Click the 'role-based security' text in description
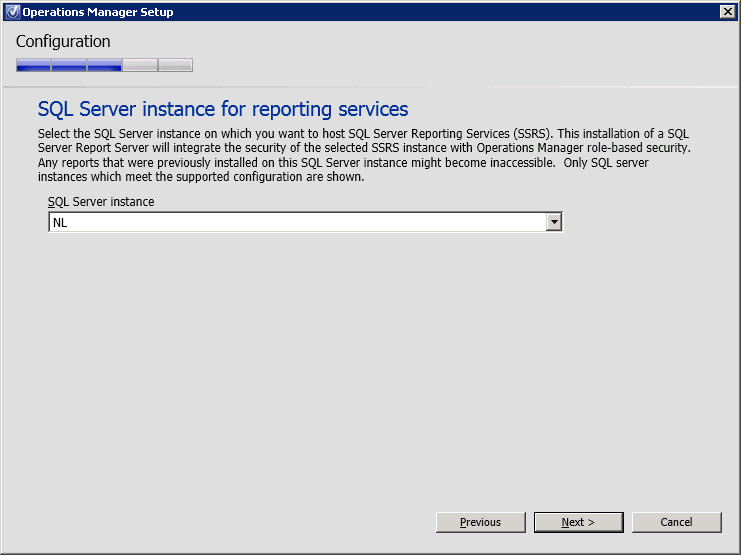Screen dimensions: 741x555 [636, 148]
